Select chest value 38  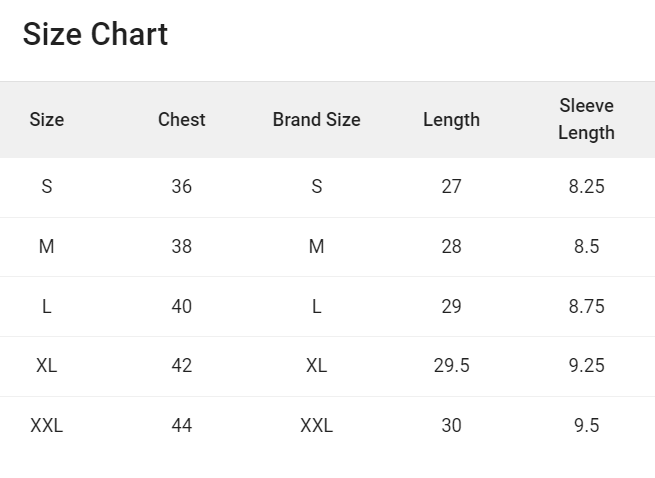tap(182, 247)
